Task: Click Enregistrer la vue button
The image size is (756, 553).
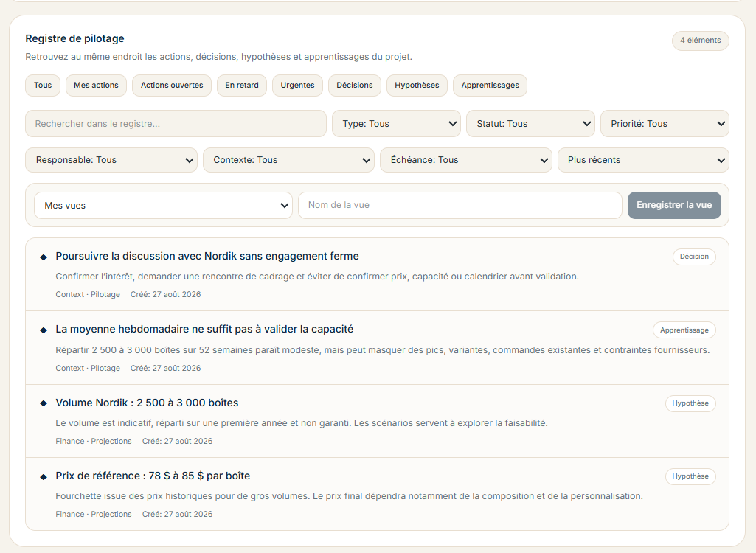Action: click(x=674, y=206)
